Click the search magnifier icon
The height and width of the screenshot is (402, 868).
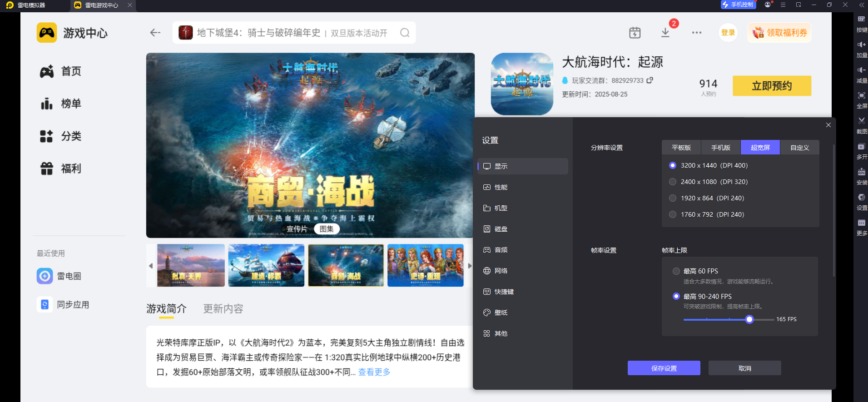405,33
